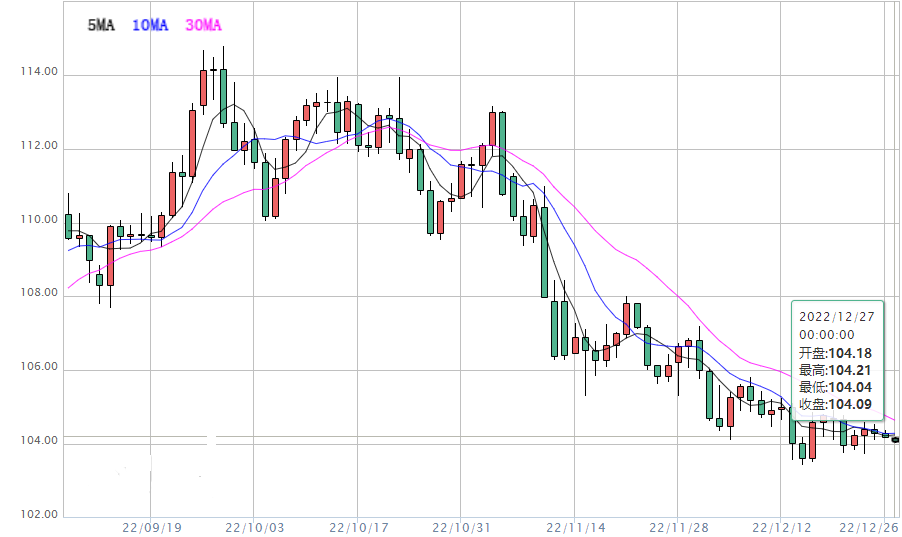This screenshot has height=537, width=902.
Task: Select the last highlighted candle for 2022/12/27
Action: pos(895,440)
